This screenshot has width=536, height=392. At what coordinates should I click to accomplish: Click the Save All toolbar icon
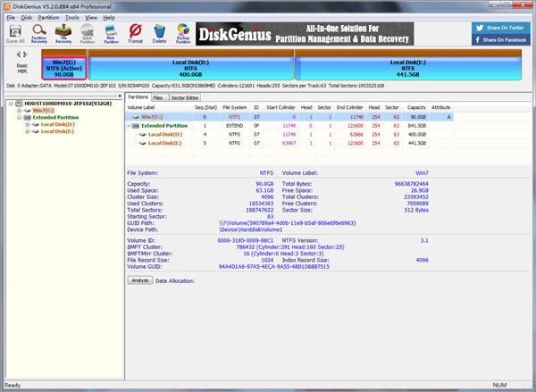(14, 34)
